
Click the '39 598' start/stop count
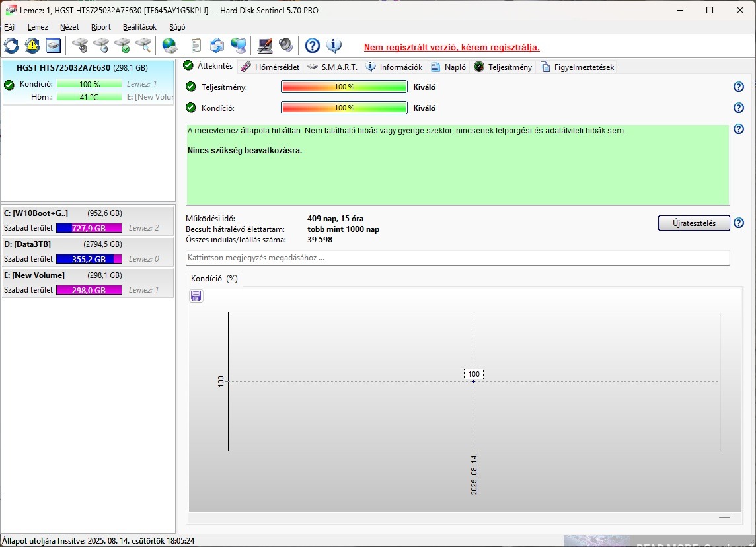[x=320, y=240]
